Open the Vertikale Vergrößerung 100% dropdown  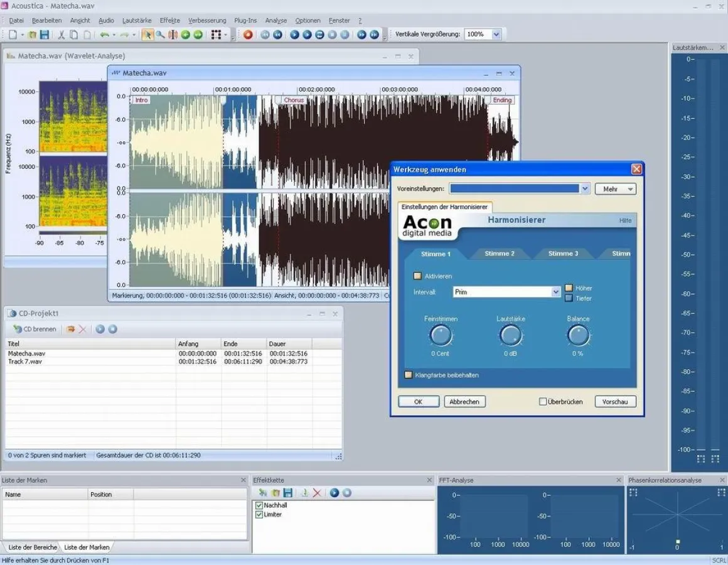tap(496, 35)
